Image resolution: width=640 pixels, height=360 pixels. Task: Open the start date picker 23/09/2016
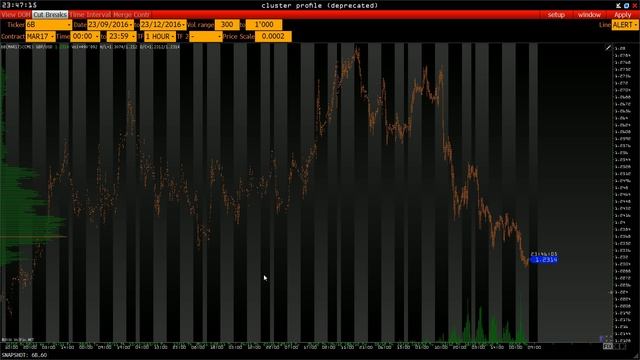tap(110, 25)
